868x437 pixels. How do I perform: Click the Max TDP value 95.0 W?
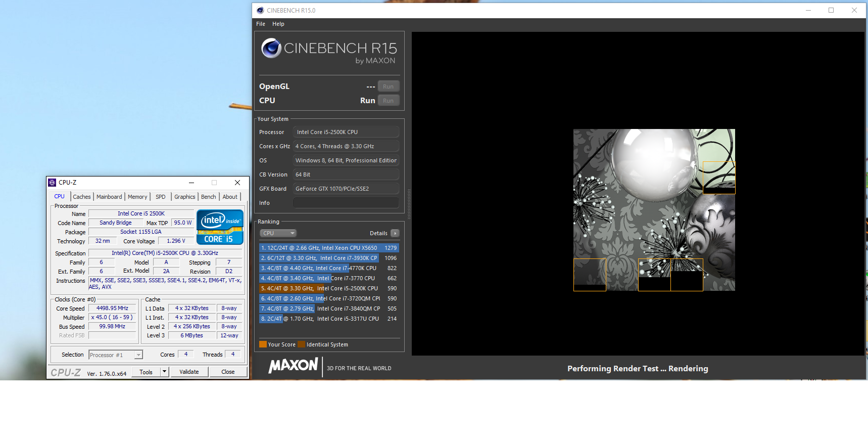coord(183,223)
